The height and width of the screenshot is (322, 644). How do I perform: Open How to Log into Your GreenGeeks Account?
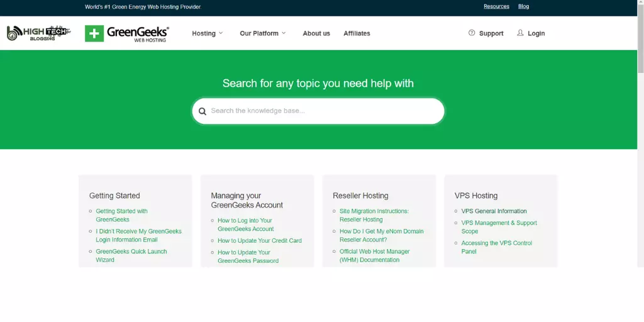246,225
